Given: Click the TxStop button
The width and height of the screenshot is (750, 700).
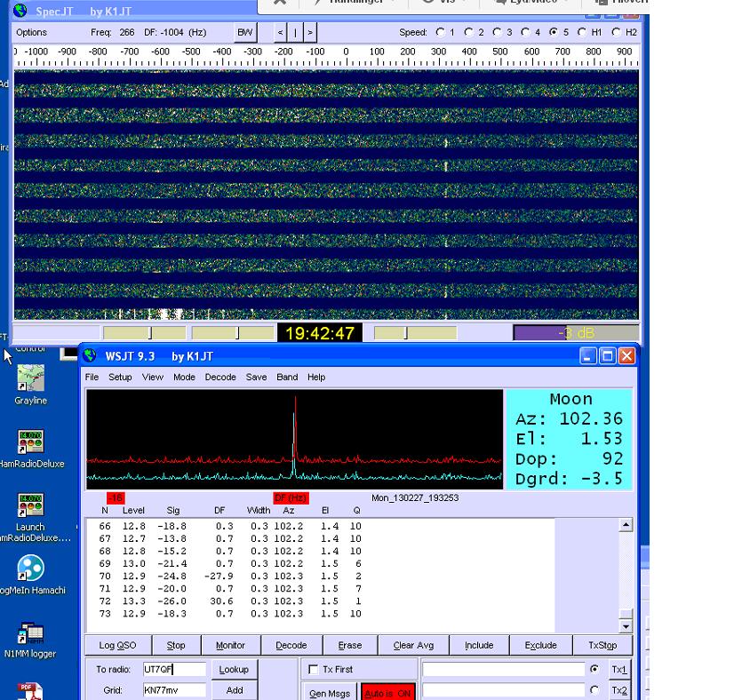Looking at the screenshot, I should (602, 645).
